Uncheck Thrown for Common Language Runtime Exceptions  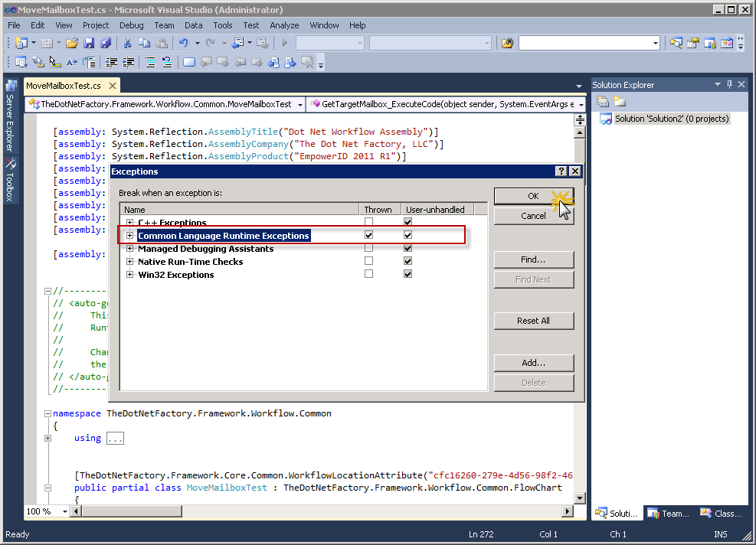369,235
